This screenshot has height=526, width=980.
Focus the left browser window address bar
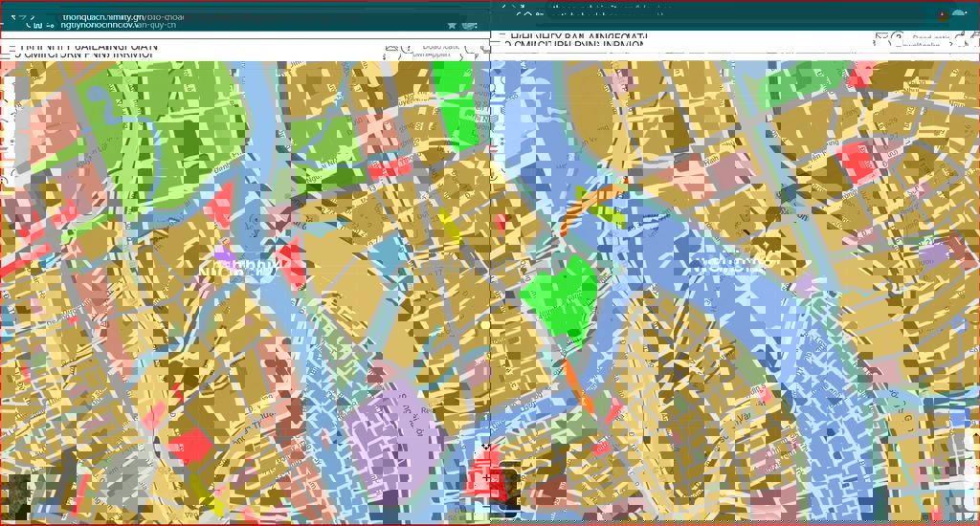coord(239,20)
